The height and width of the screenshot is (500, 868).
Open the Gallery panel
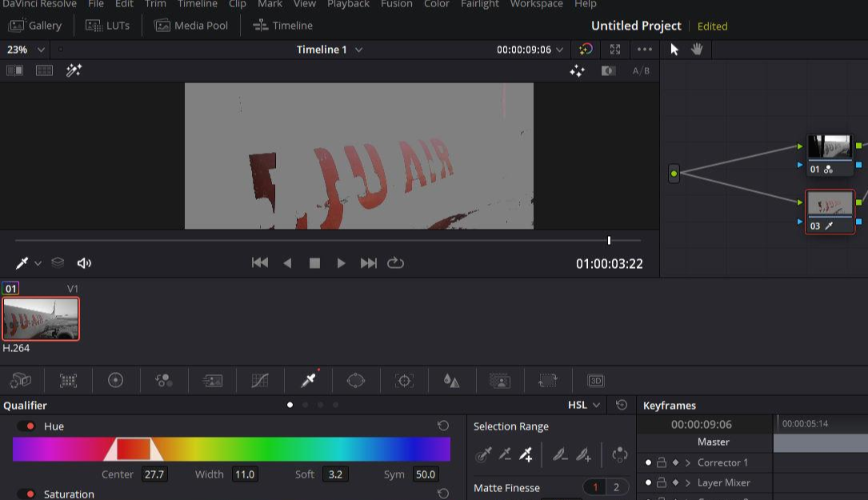[35, 26]
